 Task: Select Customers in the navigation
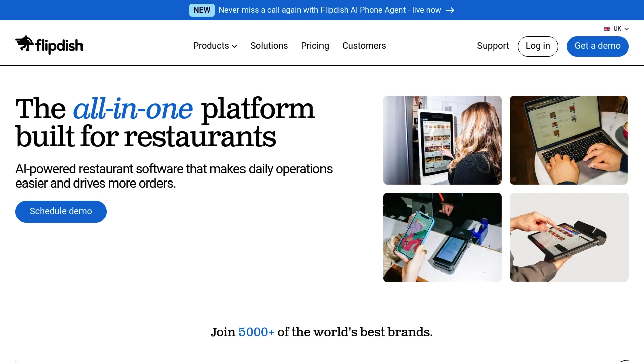pos(364,46)
